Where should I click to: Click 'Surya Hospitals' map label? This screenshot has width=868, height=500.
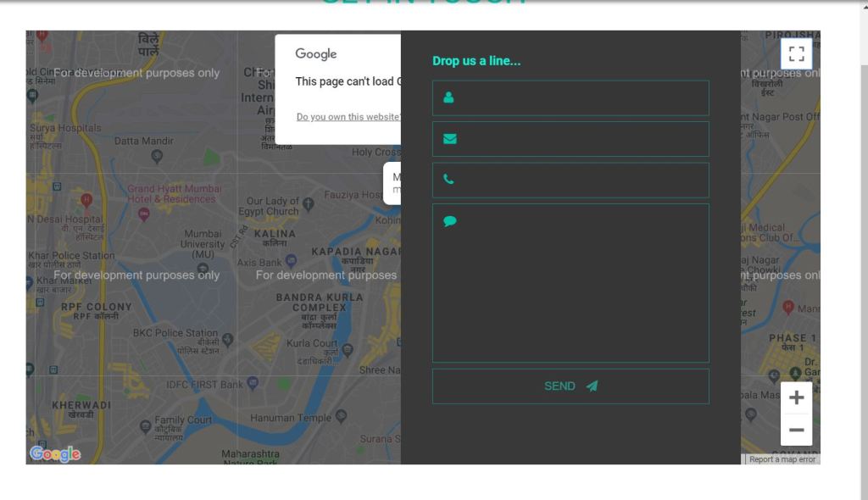pyautogui.click(x=65, y=128)
